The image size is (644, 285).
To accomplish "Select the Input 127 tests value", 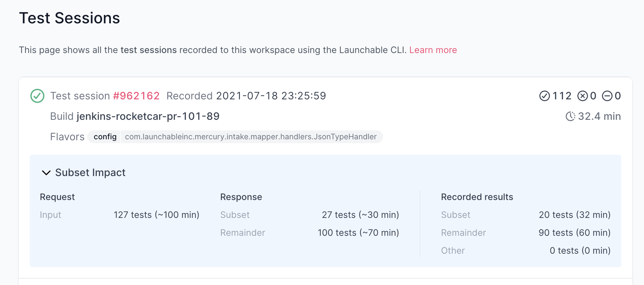I will (x=157, y=215).
